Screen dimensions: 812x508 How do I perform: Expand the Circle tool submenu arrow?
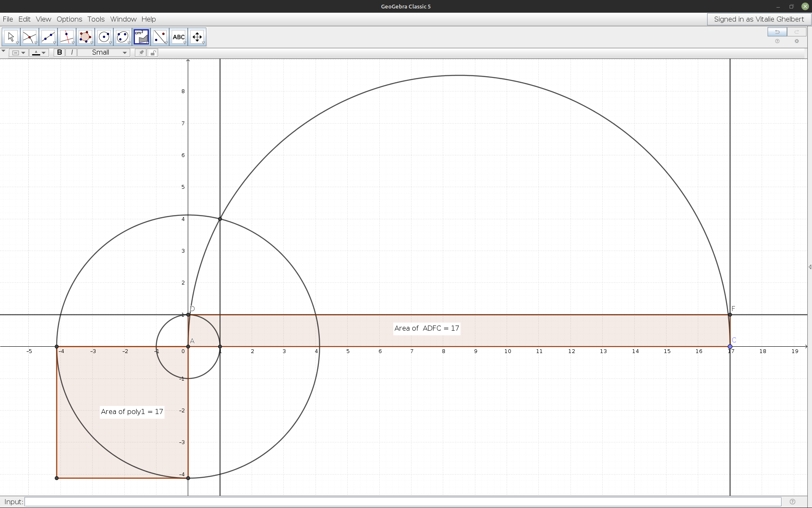click(110, 43)
